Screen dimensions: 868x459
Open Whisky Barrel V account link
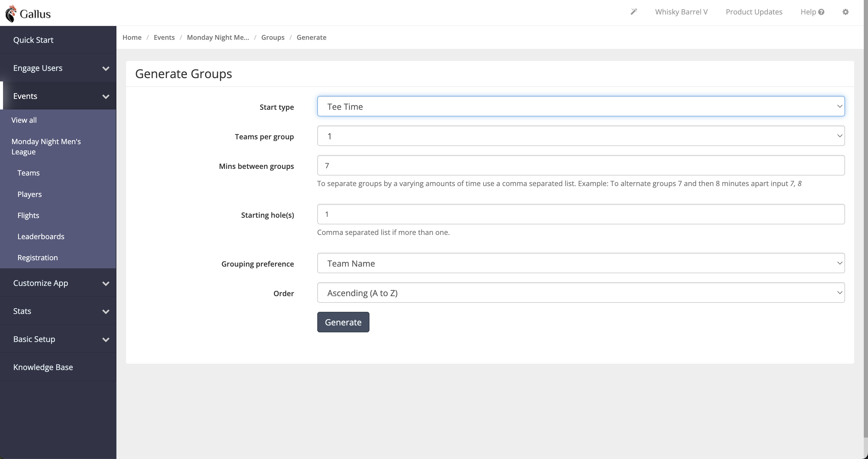point(681,12)
